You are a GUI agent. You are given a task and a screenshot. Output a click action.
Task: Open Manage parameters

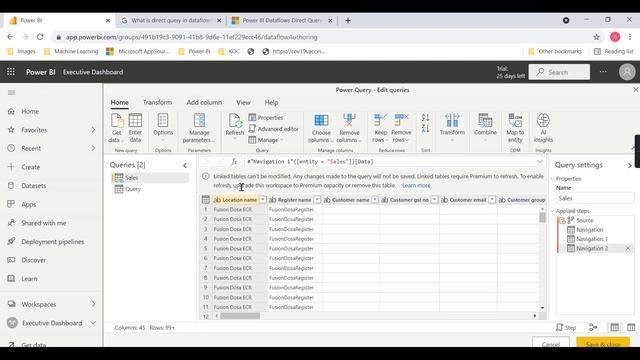pos(199,128)
